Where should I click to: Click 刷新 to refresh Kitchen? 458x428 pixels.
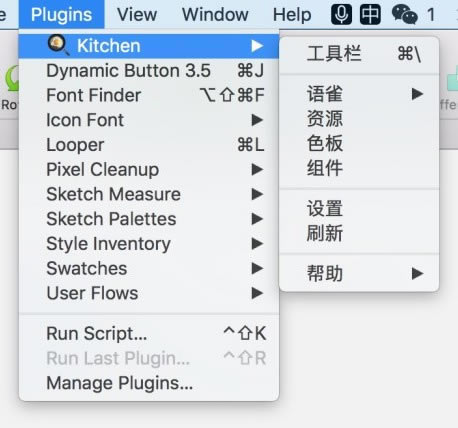click(359, 233)
